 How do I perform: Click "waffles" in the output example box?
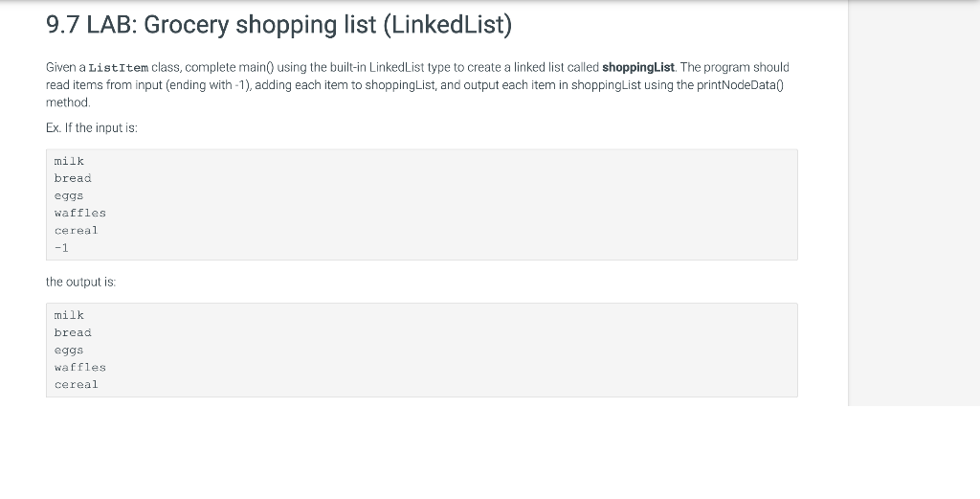click(80, 367)
